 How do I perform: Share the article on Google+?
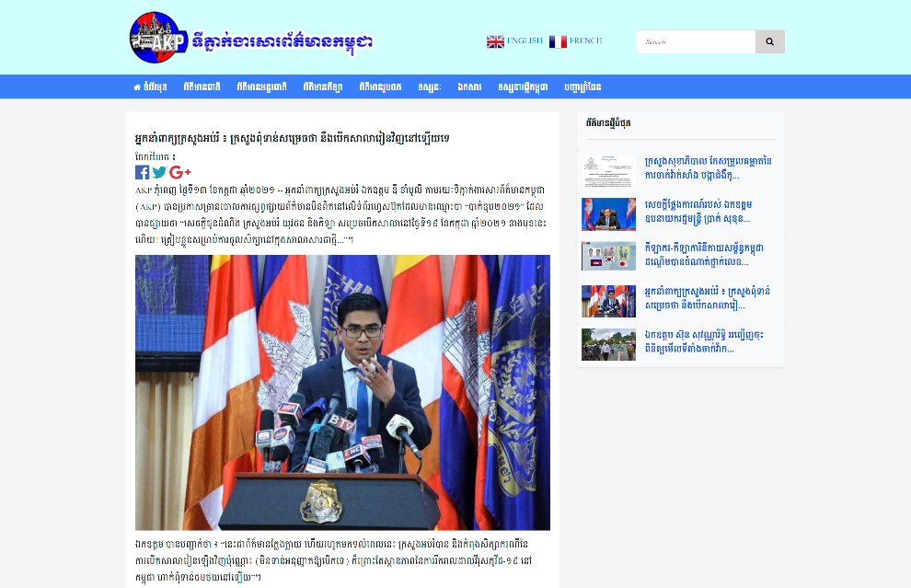click(x=180, y=172)
